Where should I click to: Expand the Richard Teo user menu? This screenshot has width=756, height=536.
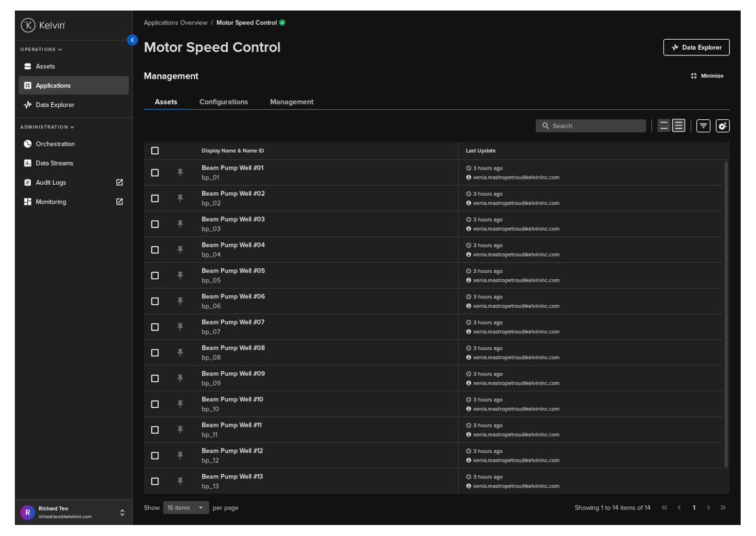click(122, 513)
